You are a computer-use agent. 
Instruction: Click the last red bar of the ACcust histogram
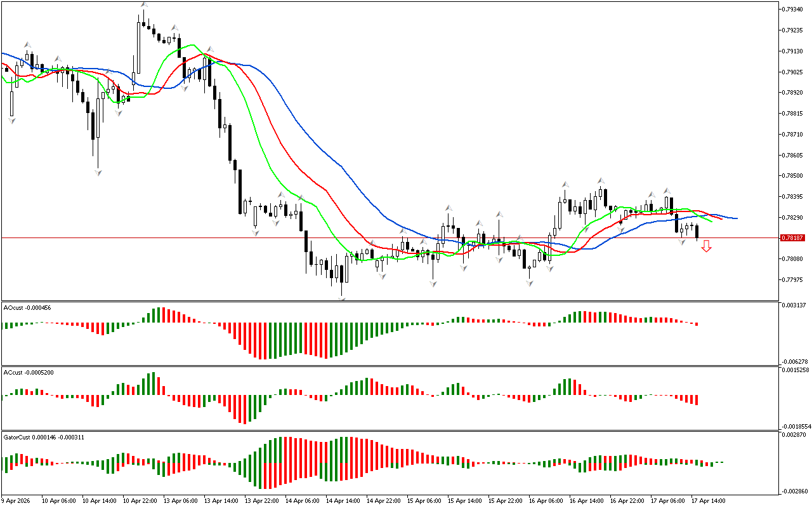click(x=697, y=400)
